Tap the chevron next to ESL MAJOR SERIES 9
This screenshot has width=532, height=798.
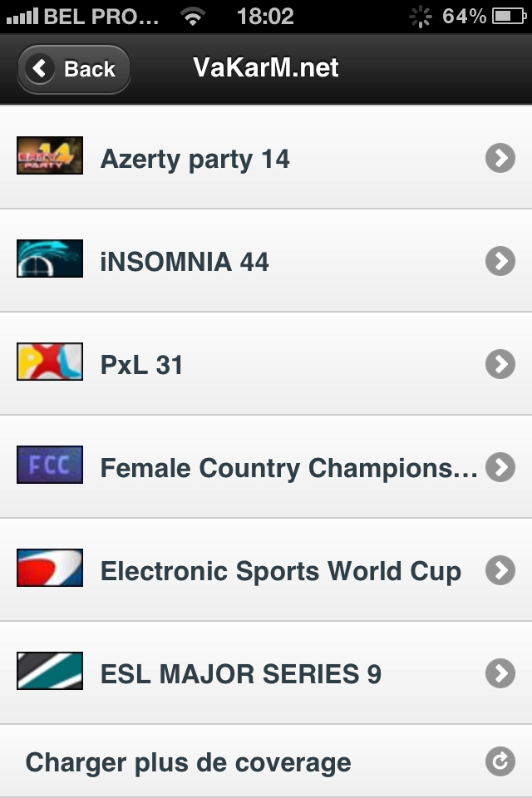point(500,673)
